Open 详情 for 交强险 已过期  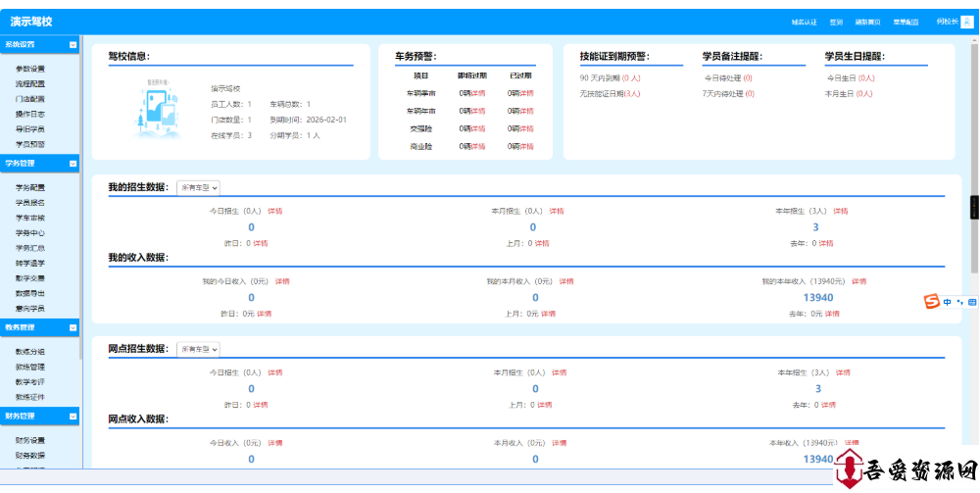(x=527, y=128)
